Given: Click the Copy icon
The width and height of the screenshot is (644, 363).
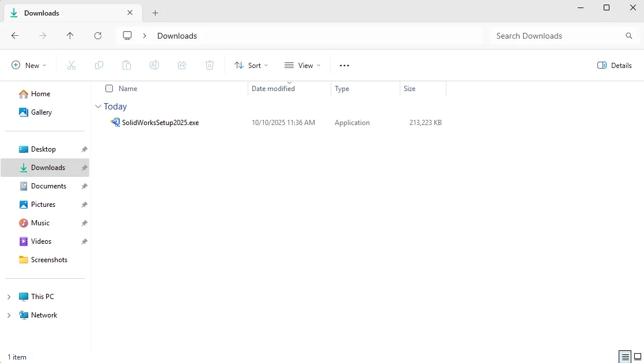Looking at the screenshot, I should click(x=99, y=65).
